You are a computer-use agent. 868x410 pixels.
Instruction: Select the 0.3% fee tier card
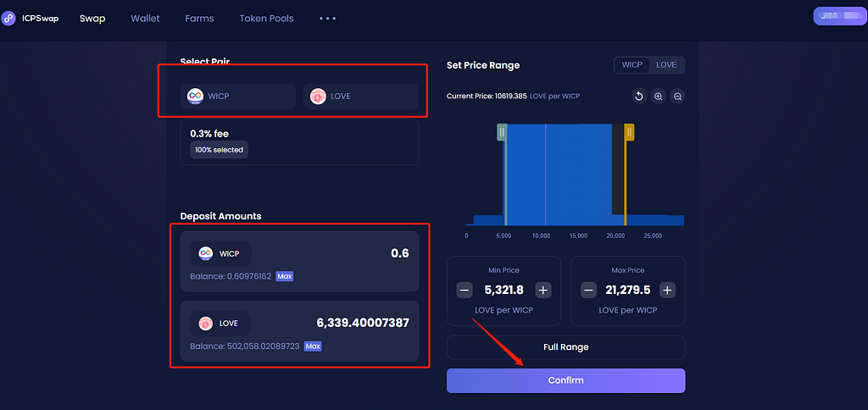click(x=299, y=141)
